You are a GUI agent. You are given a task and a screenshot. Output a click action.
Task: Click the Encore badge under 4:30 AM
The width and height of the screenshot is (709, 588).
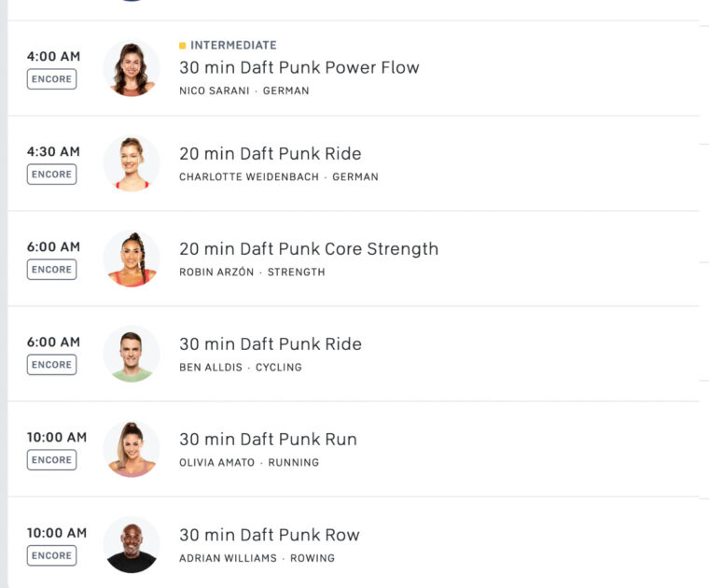click(51, 175)
